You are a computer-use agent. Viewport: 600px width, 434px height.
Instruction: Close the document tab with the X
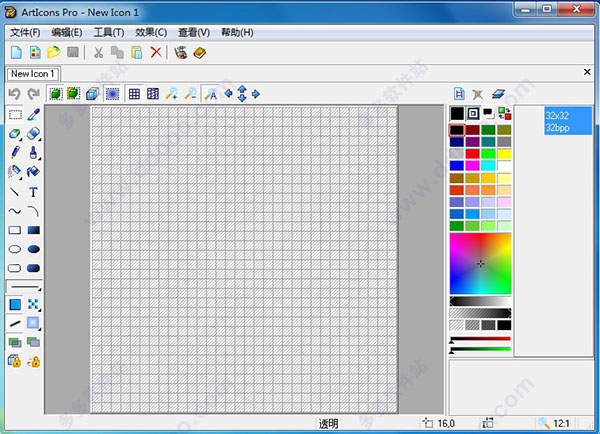(587, 72)
